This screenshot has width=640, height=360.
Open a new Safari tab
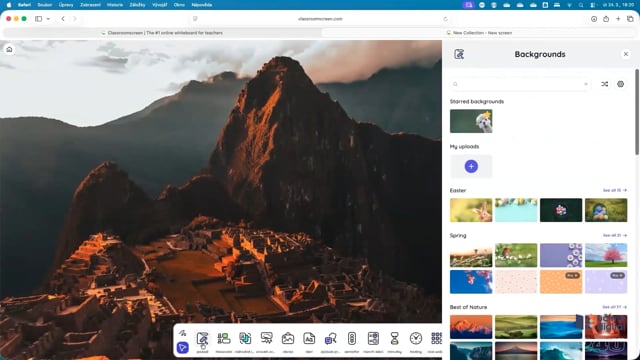(x=618, y=19)
